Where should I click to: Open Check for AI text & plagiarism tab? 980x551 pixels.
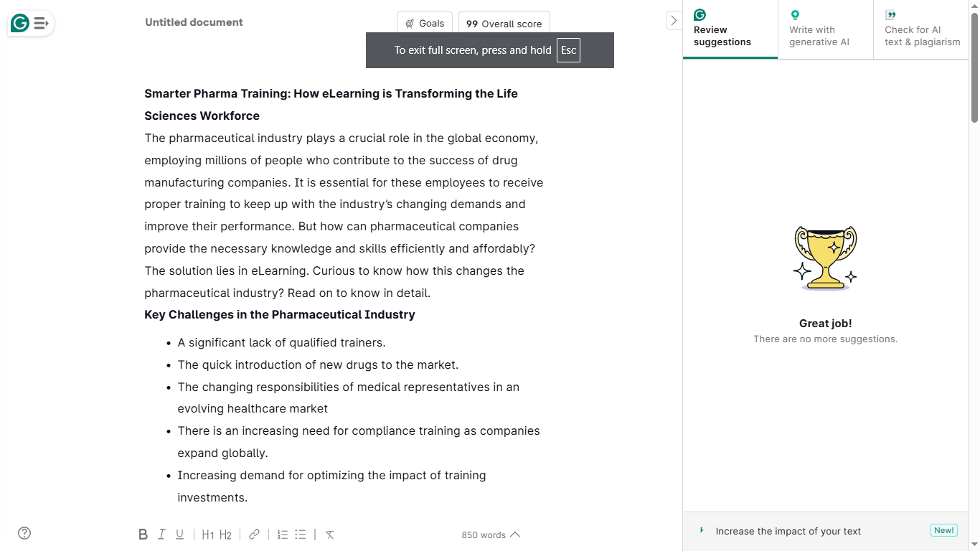point(921,30)
